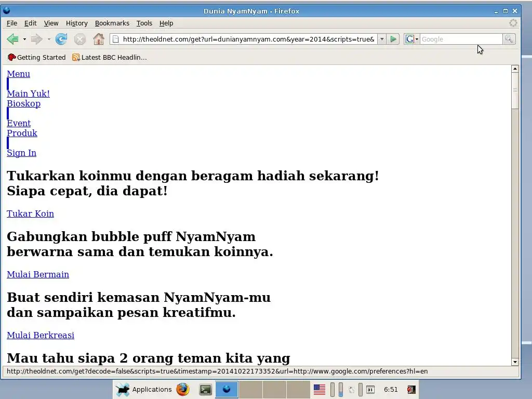Open the Bookmarks menu
532x399 pixels.
click(x=112, y=23)
